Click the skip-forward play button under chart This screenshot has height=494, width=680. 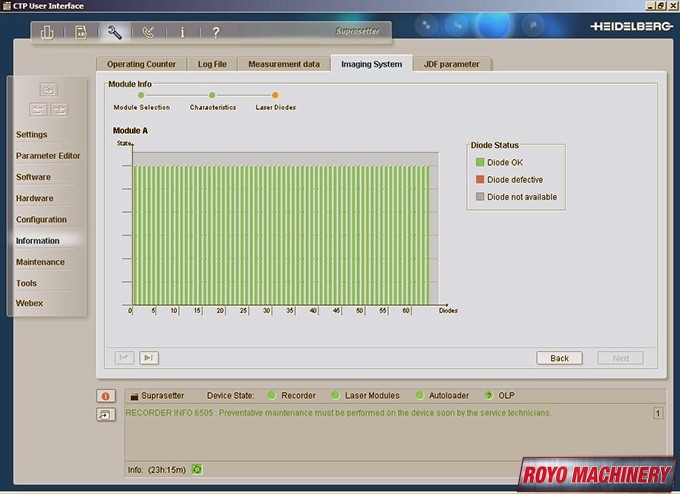[149, 357]
